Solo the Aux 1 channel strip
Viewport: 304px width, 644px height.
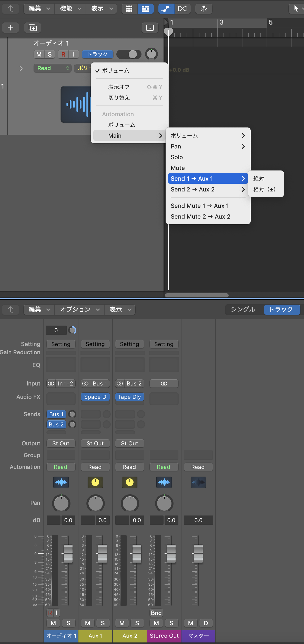[103, 623]
